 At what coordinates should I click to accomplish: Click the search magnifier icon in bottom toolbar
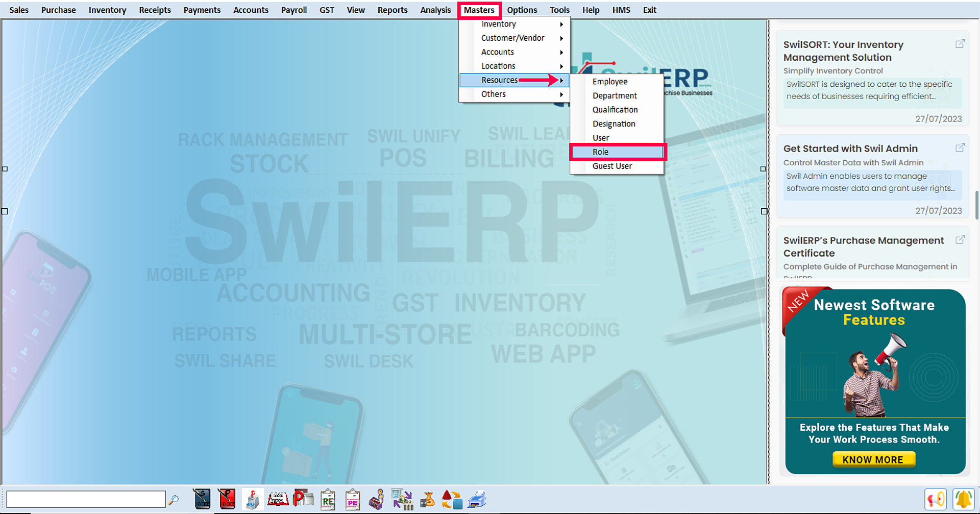pyautogui.click(x=174, y=500)
